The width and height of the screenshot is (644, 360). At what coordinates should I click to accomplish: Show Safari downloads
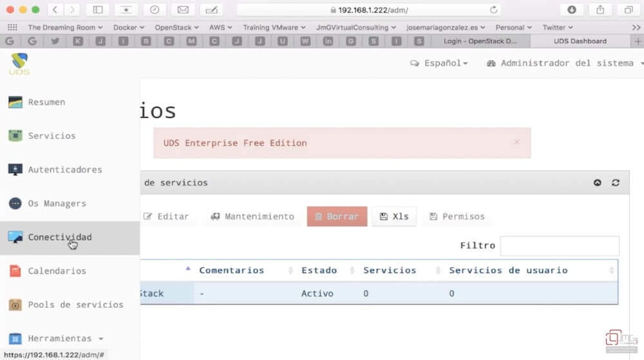pyautogui.click(x=572, y=10)
